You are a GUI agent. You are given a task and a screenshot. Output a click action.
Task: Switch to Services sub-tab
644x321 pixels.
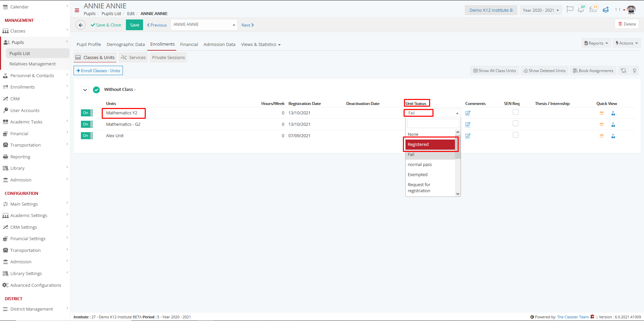[134, 58]
